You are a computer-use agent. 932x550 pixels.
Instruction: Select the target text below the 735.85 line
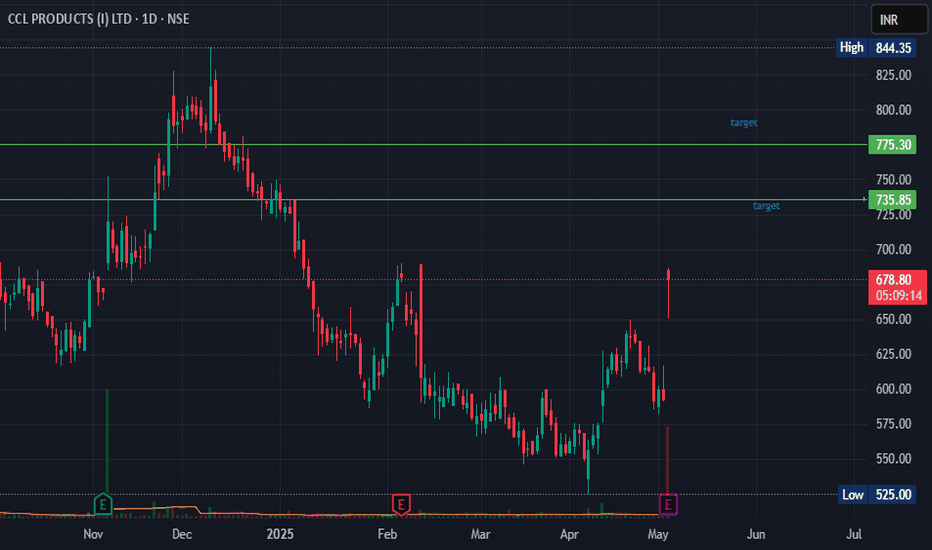766,206
